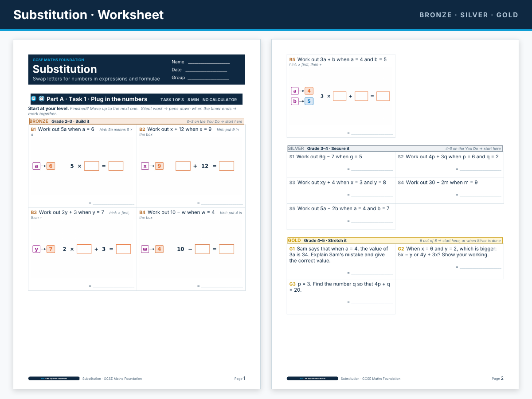
Task: Click the answer line for question S4
Action: click(x=480, y=195)
